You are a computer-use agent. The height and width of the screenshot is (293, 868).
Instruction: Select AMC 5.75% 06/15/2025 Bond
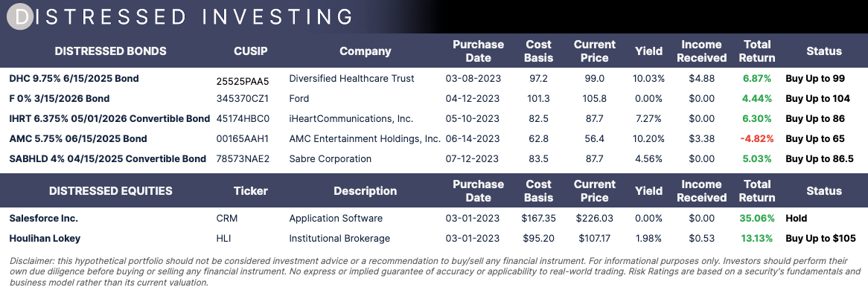tap(78, 138)
